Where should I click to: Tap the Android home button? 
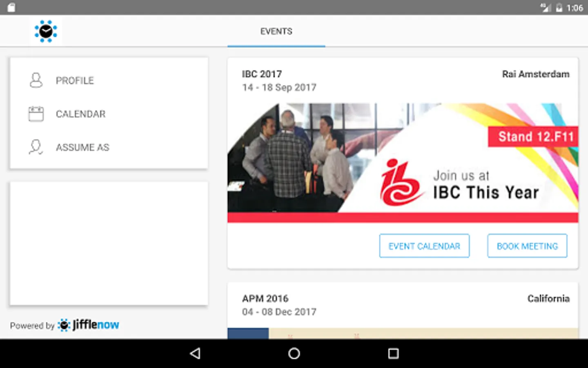(x=294, y=353)
